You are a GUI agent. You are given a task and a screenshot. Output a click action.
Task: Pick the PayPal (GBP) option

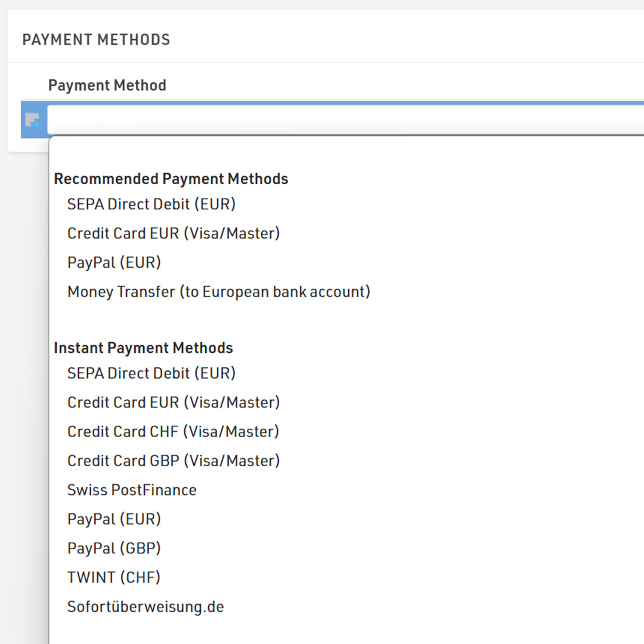(x=114, y=549)
